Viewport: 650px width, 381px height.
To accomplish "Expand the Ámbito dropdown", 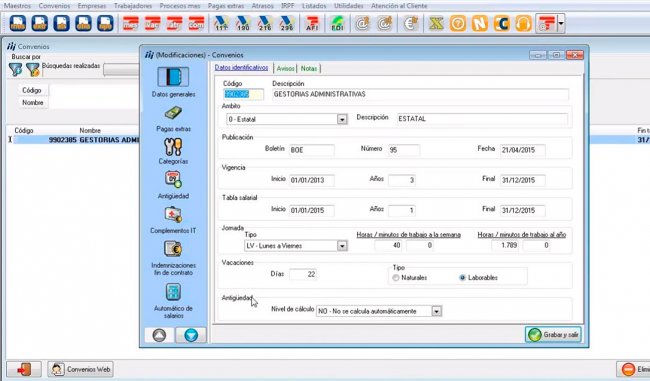I will [342, 119].
